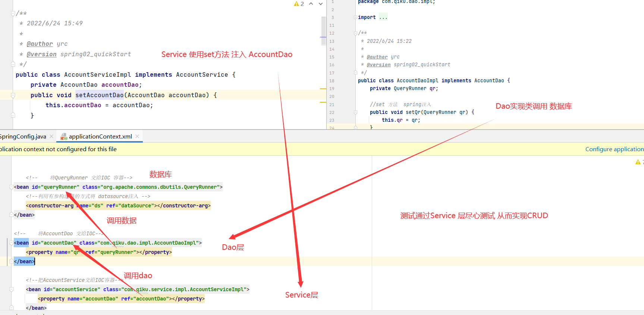Click the lower yellow warning stripe mark

323,102
